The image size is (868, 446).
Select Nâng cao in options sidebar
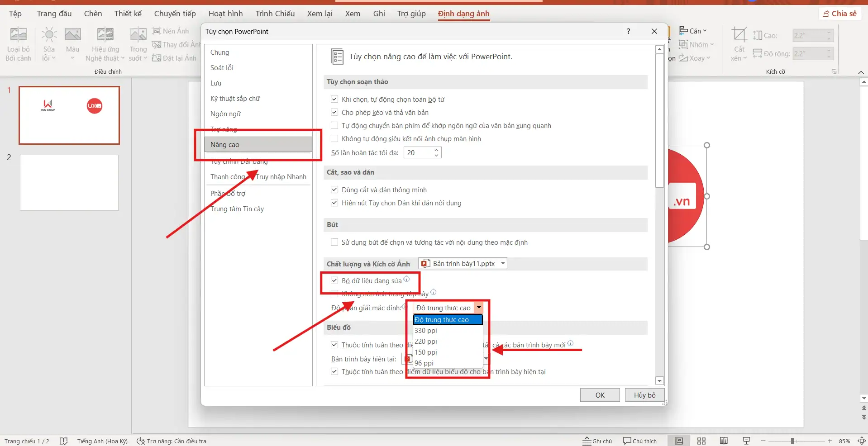(x=225, y=145)
